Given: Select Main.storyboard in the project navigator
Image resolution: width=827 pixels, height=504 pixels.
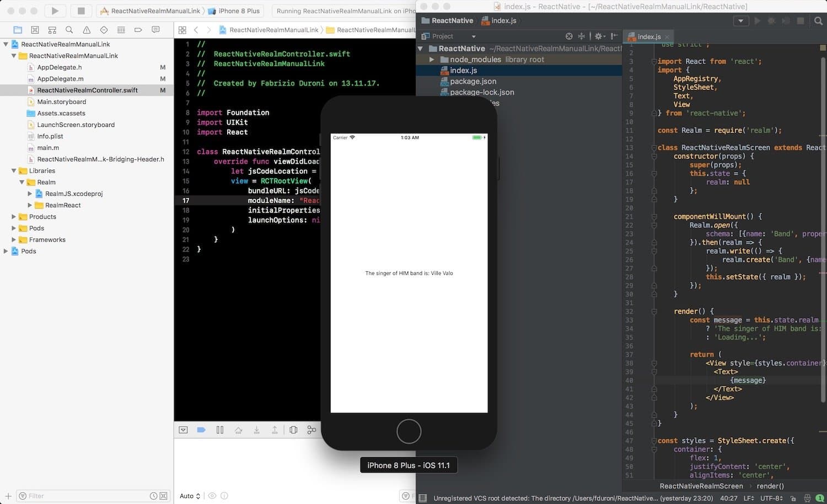Looking at the screenshot, I should (x=62, y=101).
